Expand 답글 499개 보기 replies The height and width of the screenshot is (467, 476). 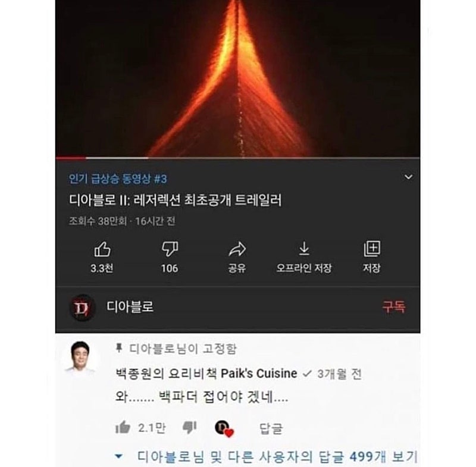click(x=277, y=456)
